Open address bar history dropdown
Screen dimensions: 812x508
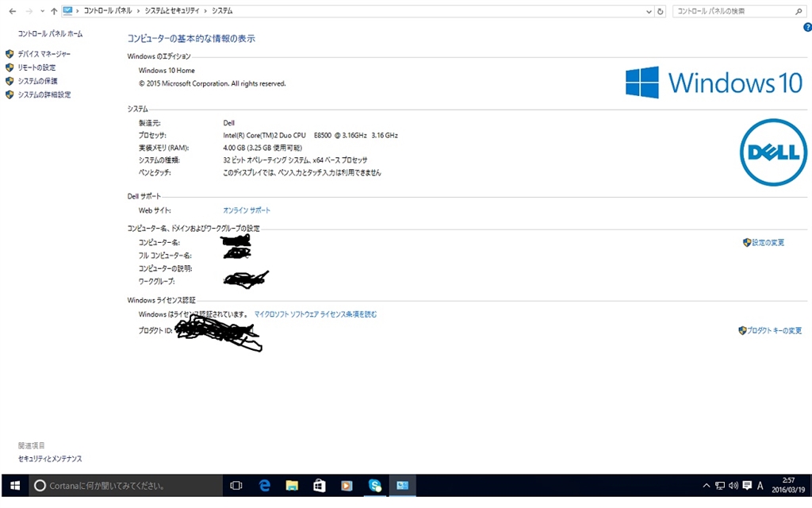point(649,11)
